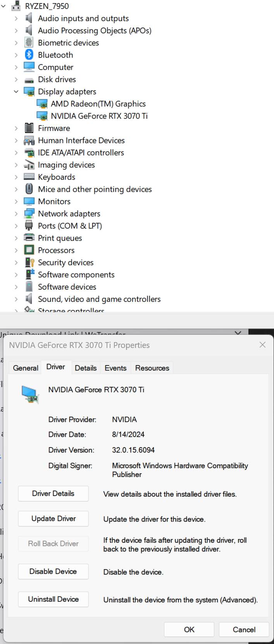Click the IDE ATA/ATAPI controllers icon

pyautogui.click(x=29, y=153)
